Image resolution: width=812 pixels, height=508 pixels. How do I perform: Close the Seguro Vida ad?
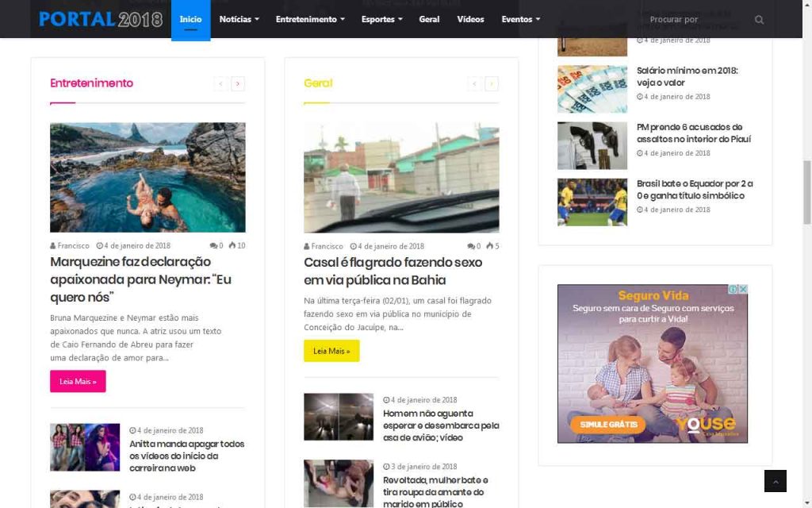(743, 289)
